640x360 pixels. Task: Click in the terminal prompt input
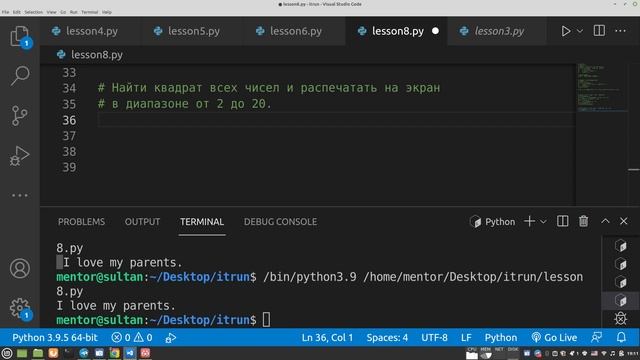coord(266,320)
